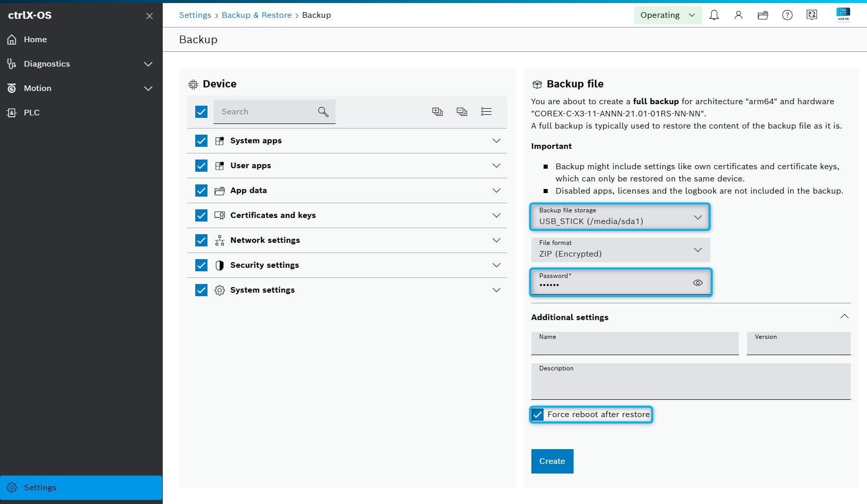Click the Create button
The image size is (867, 504).
[x=552, y=461]
